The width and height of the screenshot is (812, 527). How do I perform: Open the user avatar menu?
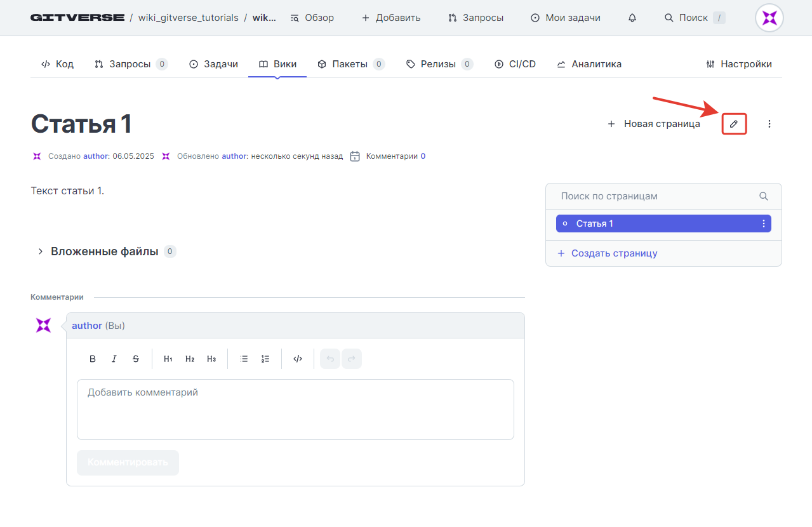pos(769,18)
